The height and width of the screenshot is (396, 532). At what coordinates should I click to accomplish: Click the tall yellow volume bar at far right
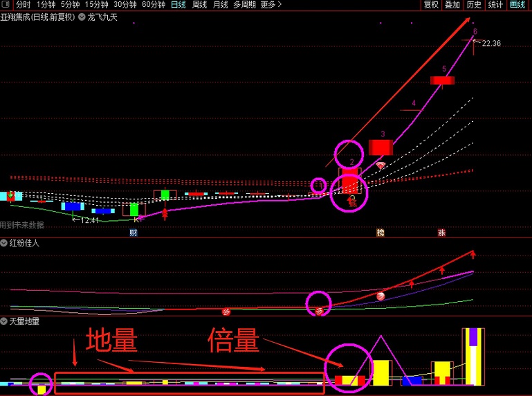coord(474,365)
